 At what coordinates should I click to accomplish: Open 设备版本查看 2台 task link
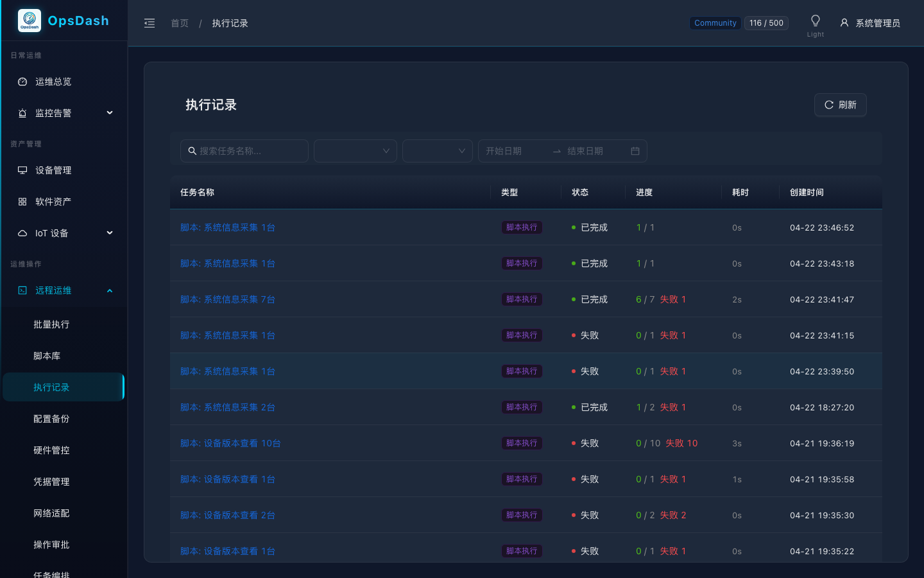coord(228,515)
